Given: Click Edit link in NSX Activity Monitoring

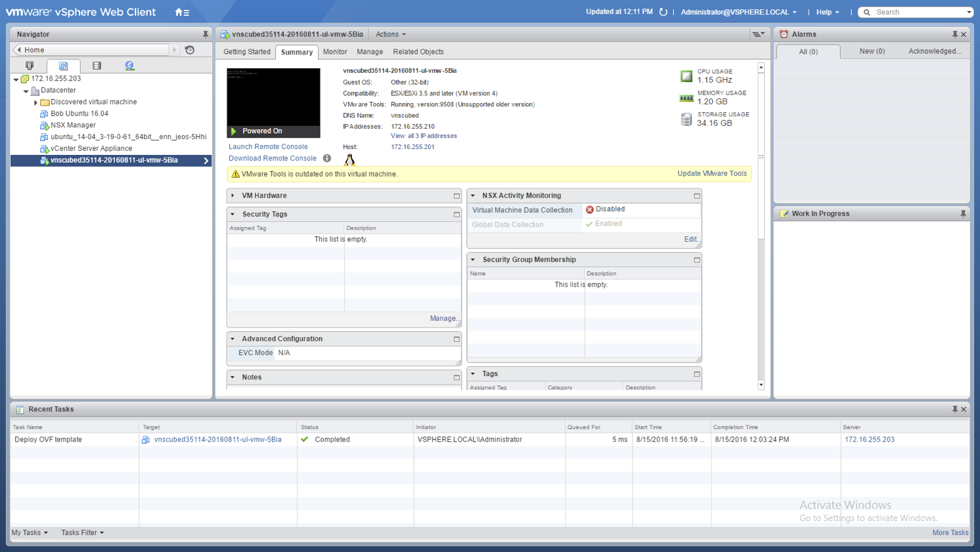Looking at the screenshot, I should pos(691,240).
